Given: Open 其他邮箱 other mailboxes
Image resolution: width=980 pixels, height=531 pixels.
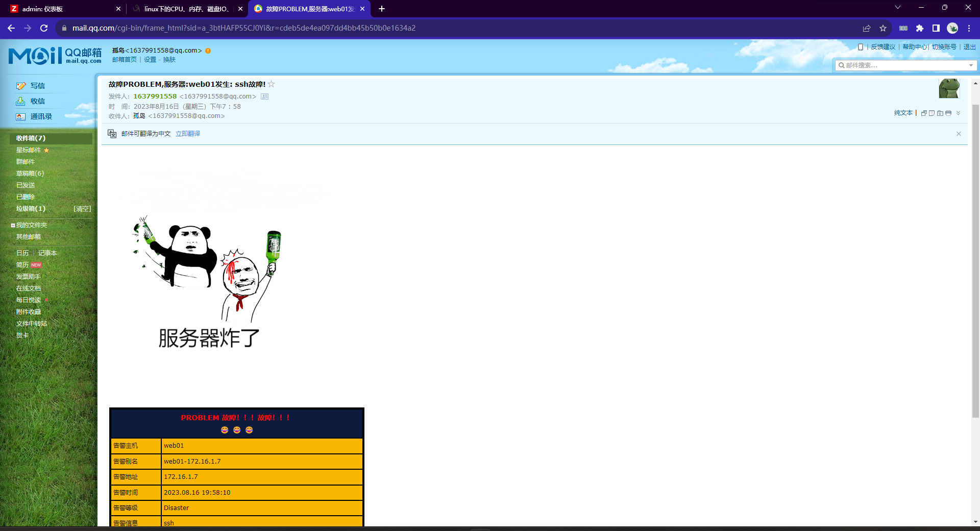Looking at the screenshot, I should click(29, 237).
